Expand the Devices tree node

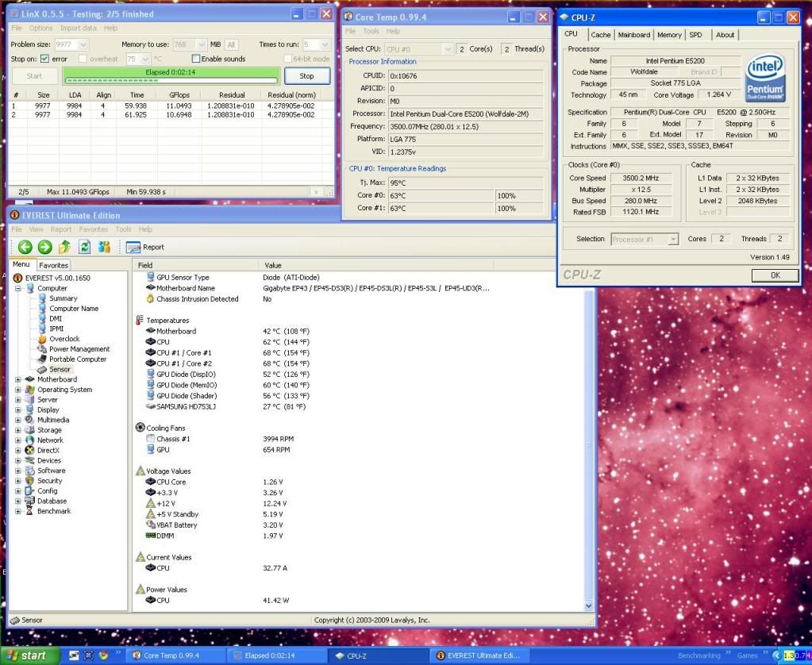point(17,460)
